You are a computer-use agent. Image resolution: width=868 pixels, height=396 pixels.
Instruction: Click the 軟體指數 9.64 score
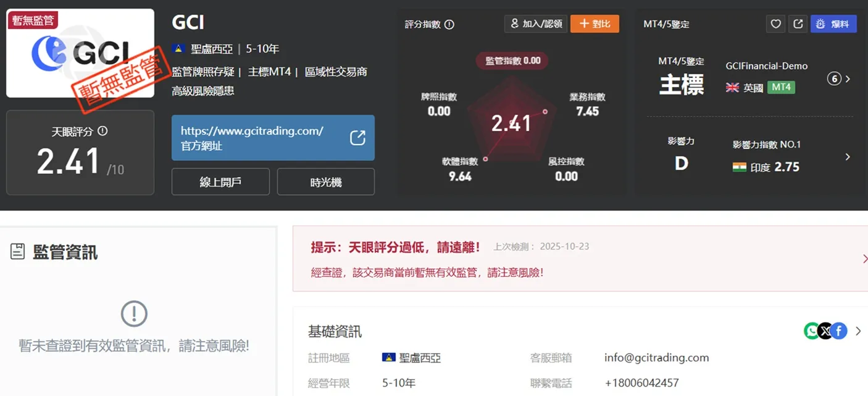point(460,169)
